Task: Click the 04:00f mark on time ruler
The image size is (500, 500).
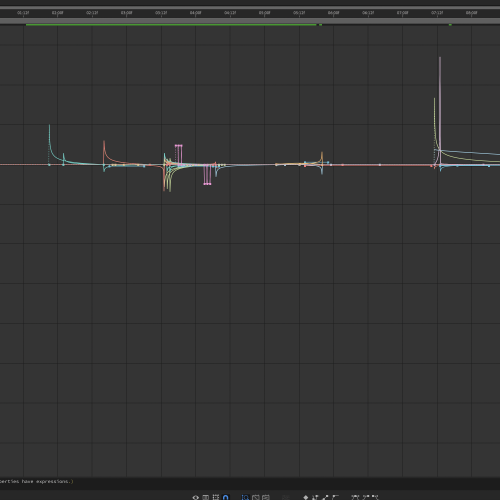Action: pos(195,13)
